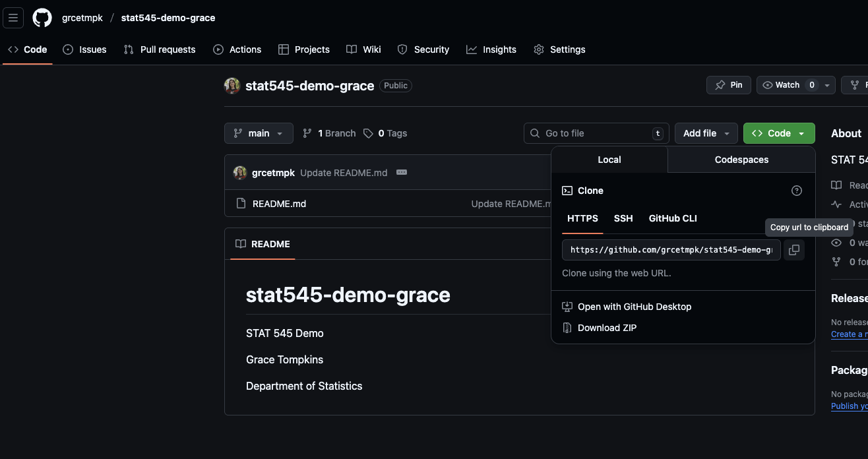Viewport: 868px width, 459px height.
Task: Click the grcetmpk avatar in commit row
Action: click(240, 173)
